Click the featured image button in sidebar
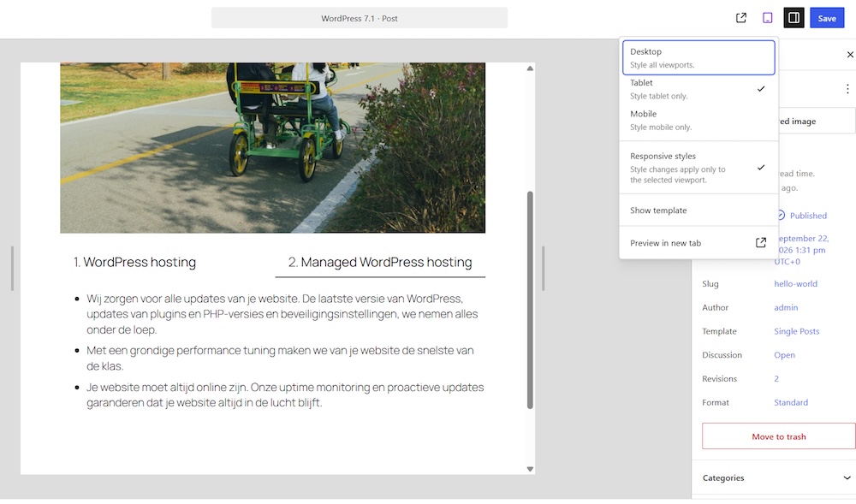Screen dimensions: 856x504 coord(816,121)
